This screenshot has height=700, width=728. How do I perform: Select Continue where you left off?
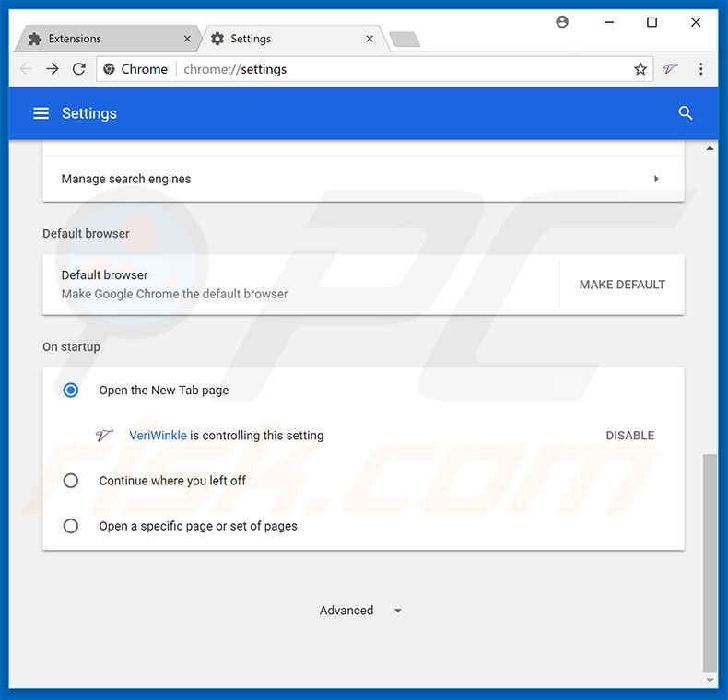point(71,481)
